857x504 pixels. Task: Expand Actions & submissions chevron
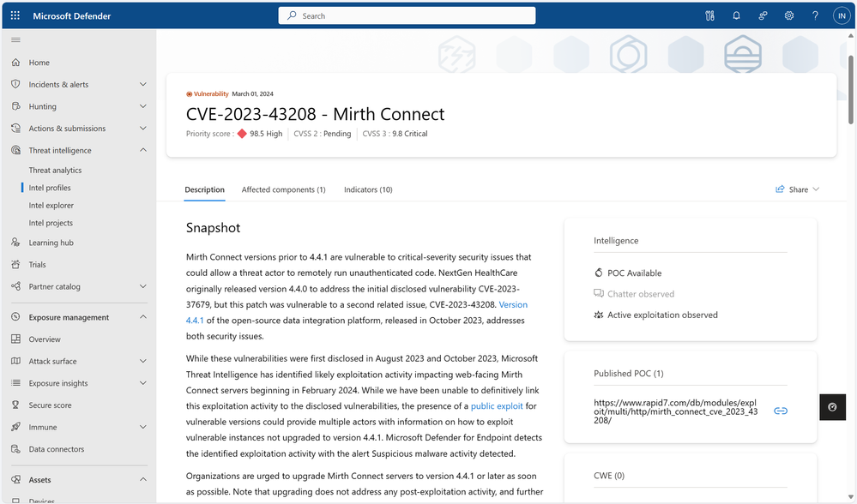tap(143, 128)
